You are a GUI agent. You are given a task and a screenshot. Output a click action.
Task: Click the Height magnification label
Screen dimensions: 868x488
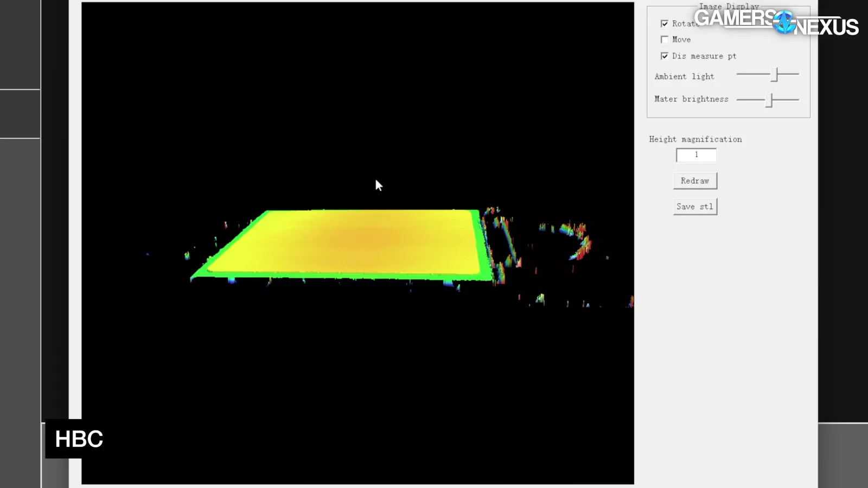695,139
